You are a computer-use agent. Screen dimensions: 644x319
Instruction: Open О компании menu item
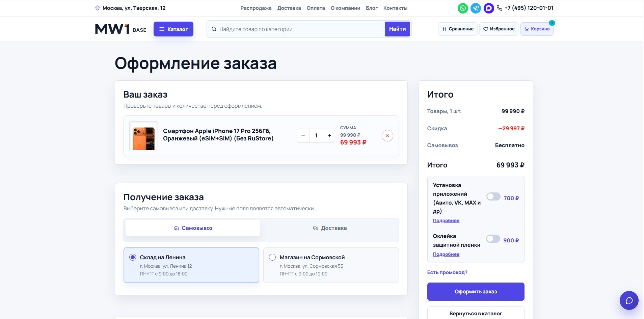click(345, 8)
